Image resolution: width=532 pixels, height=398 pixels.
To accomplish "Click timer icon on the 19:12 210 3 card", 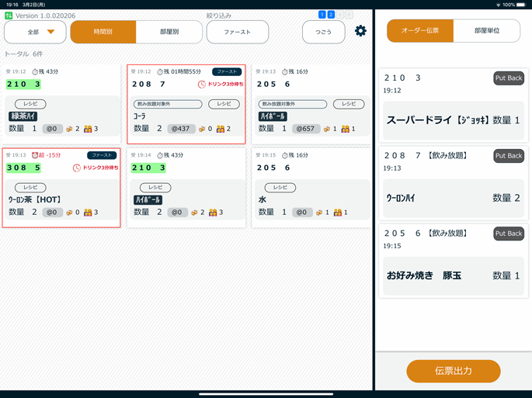I will (35, 72).
